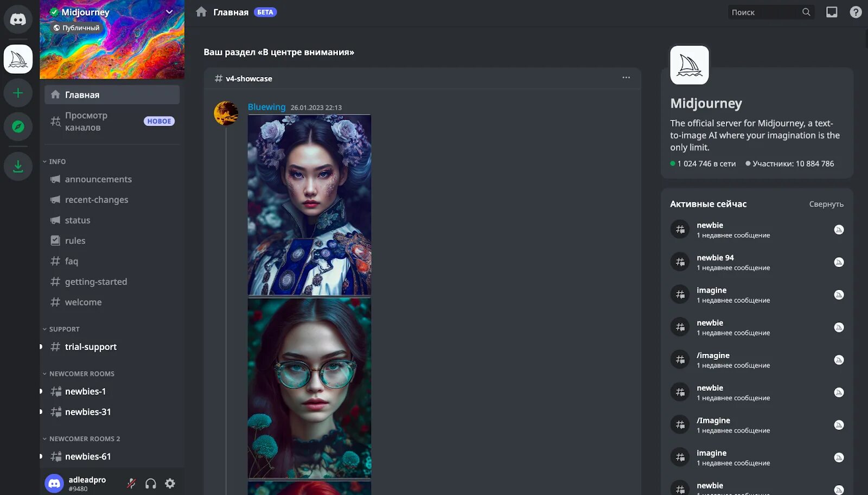Image resolution: width=868 pixels, height=495 pixels.
Task: Click online count 1 024 746 в сети
Action: [x=703, y=163]
